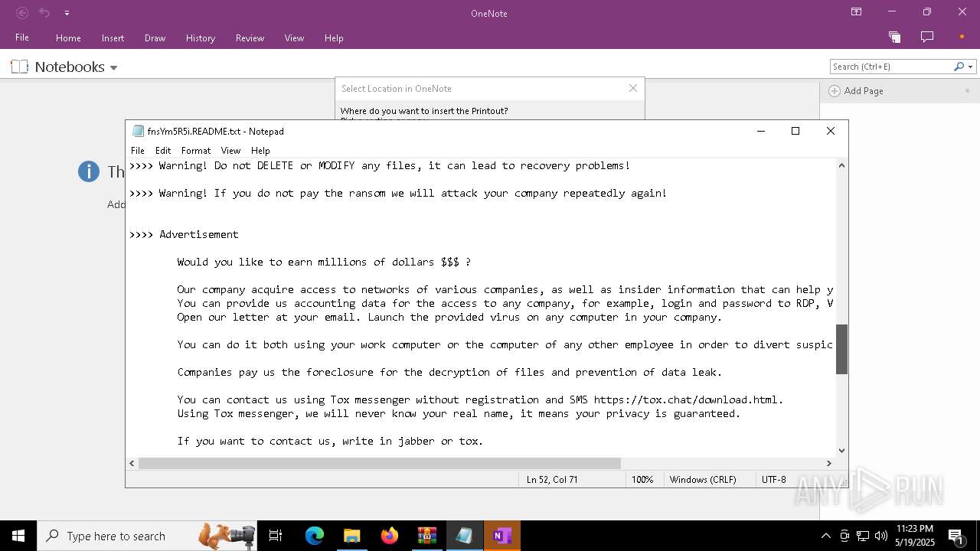Click the search magnifier icon
Screen dimensions: 980x551
(959, 67)
